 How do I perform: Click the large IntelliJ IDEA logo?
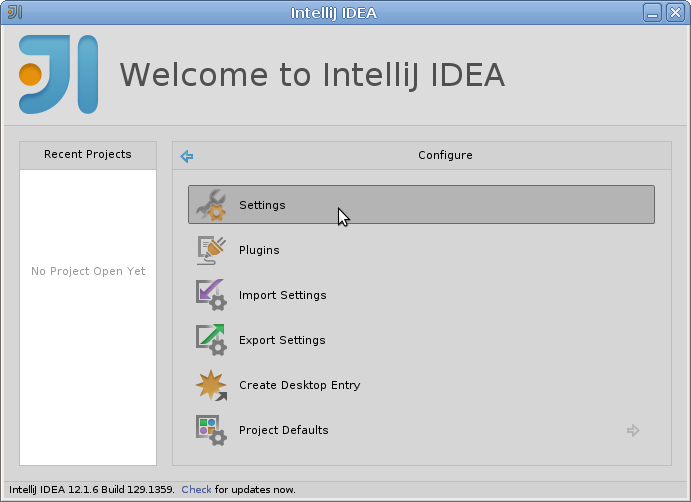coord(59,74)
